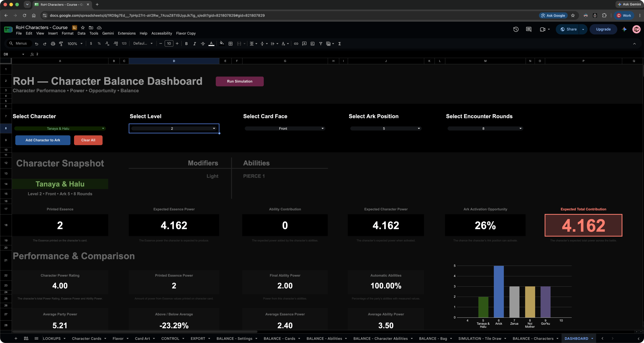Format as percent with percent icon
The height and width of the screenshot is (343, 644).
(99, 44)
